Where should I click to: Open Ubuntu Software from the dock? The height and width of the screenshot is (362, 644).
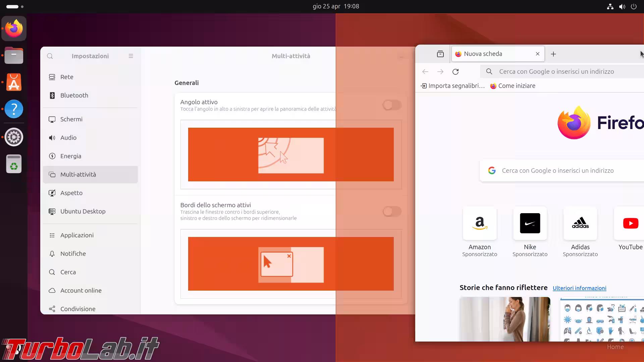[x=13, y=82]
